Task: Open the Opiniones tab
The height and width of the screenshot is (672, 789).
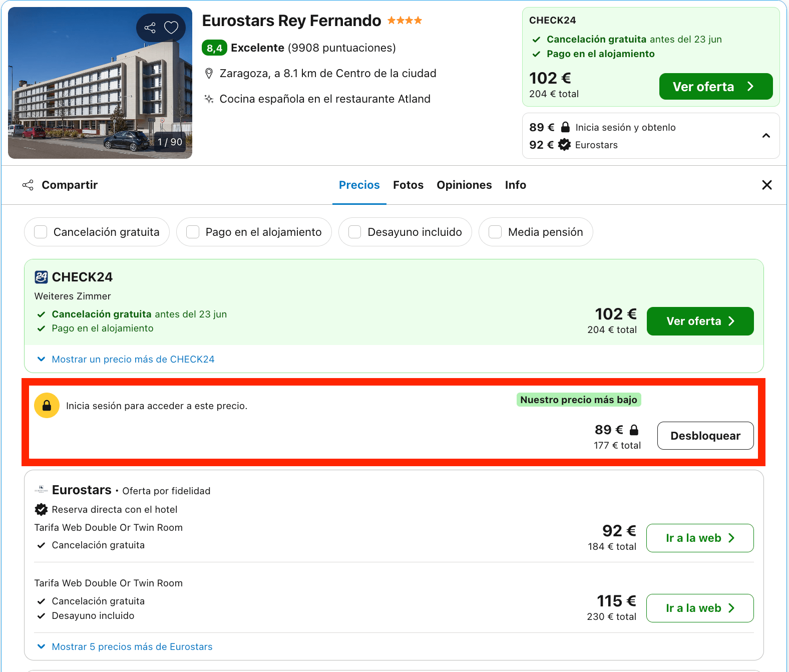Action: 464,185
